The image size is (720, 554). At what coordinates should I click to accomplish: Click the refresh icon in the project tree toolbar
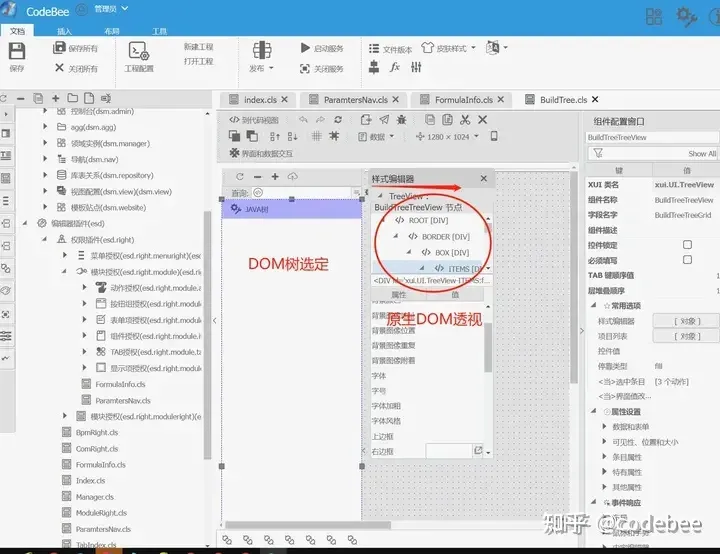5,99
